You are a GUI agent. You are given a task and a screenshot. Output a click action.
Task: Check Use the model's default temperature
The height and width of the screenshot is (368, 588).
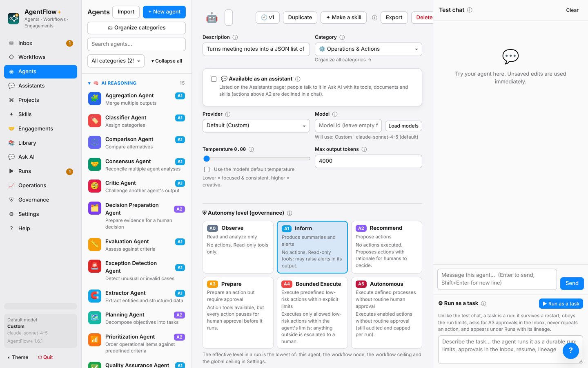[x=207, y=169]
